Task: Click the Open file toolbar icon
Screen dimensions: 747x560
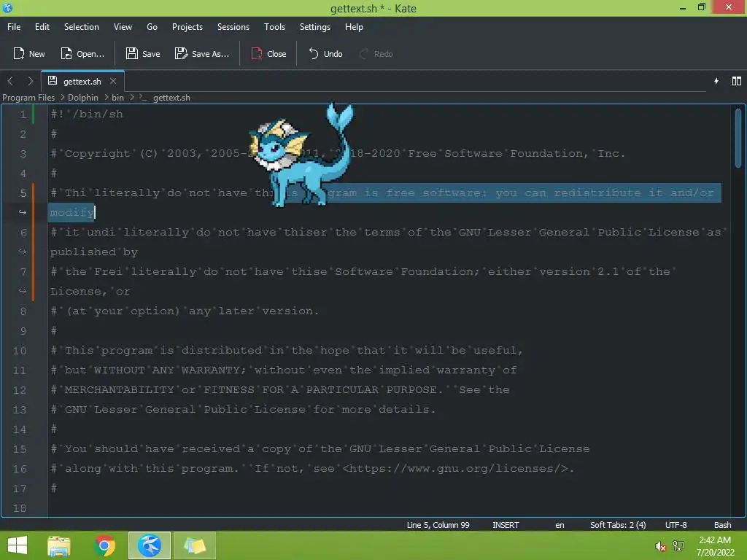Action: tap(66, 54)
